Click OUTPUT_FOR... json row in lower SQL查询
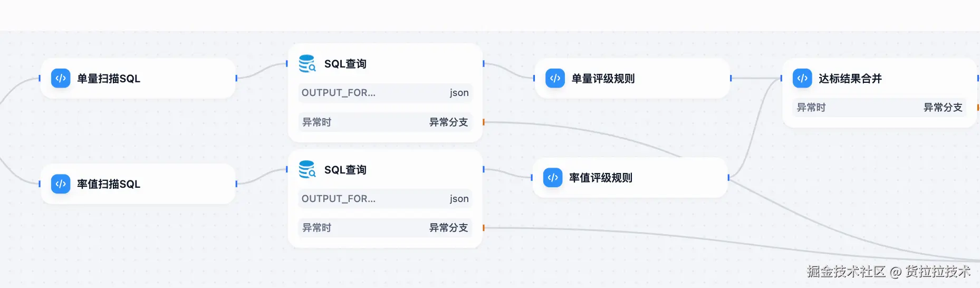 [x=385, y=199]
